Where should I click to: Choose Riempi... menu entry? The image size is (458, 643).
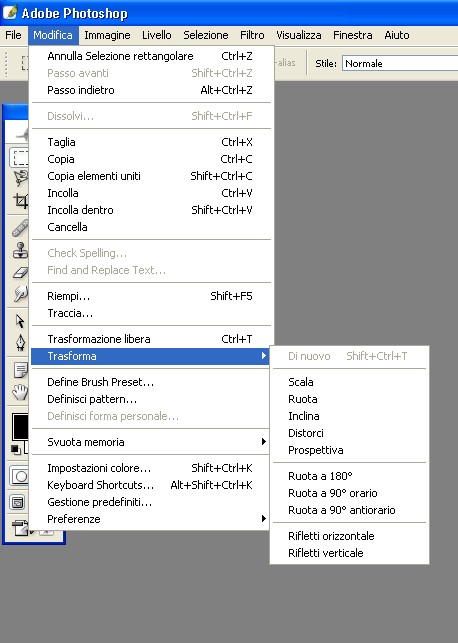coord(150,296)
